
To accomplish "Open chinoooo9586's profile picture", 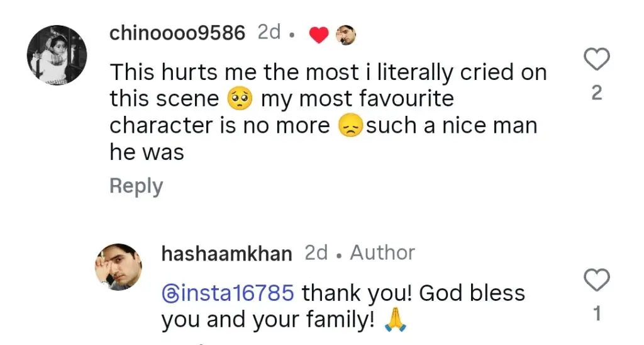I will tap(57, 55).
